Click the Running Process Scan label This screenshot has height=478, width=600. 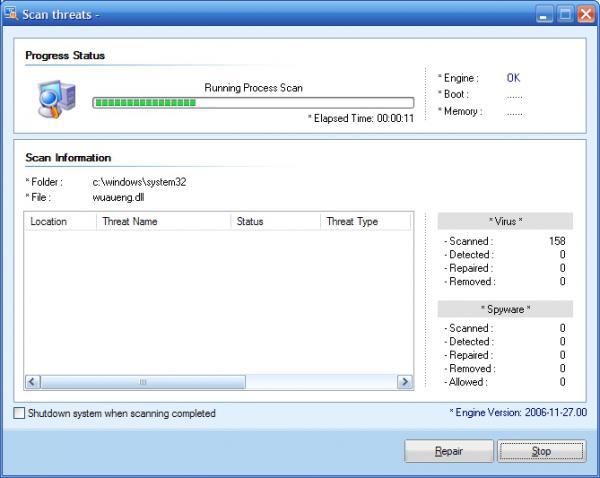coord(253,88)
